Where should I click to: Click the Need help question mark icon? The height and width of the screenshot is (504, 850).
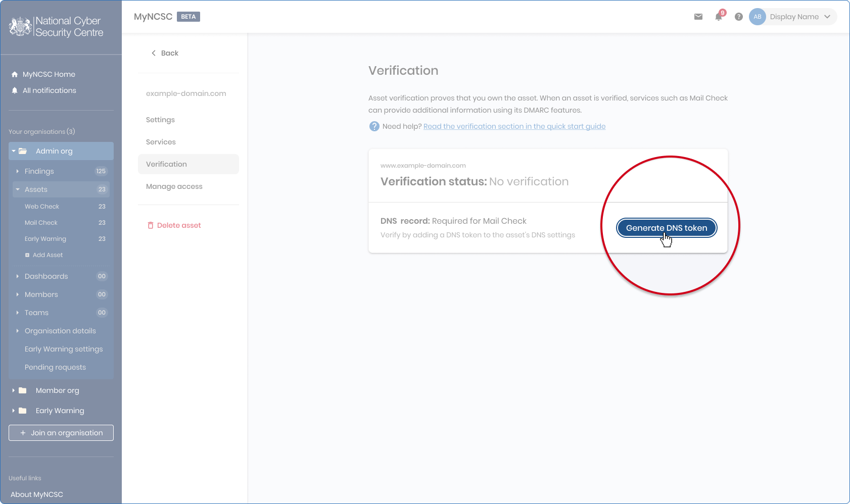click(374, 126)
